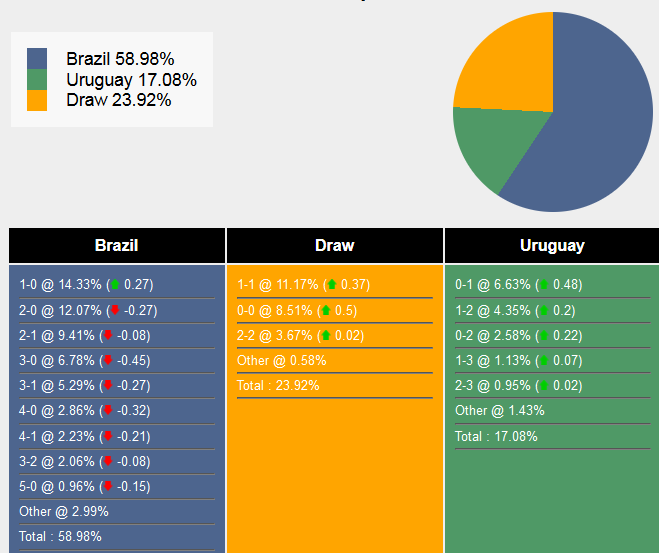Select the Brazil column header
This screenshot has width=659, height=553.
pos(117,245)
